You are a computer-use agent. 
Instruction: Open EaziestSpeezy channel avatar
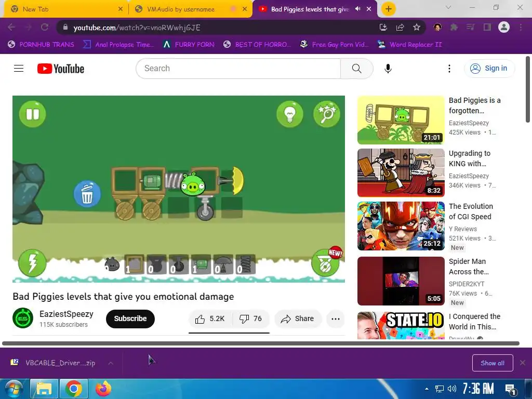point(23,318)
